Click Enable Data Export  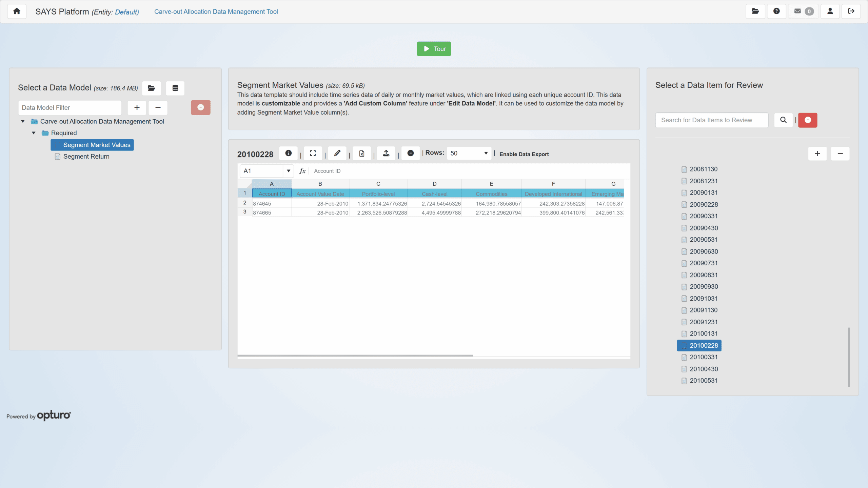tap(524, 154)
